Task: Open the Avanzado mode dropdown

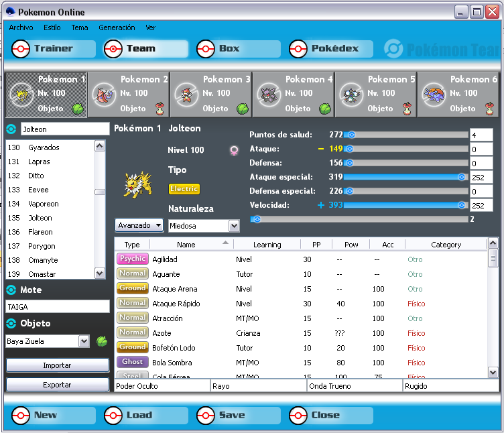Action: tap(139, 225)
